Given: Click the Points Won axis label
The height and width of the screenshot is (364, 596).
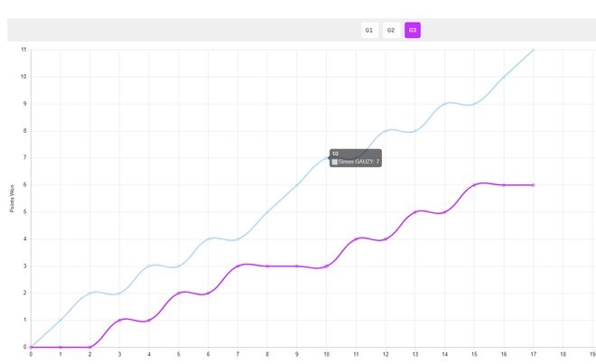Looking at the screenshot, I should 12,198.
